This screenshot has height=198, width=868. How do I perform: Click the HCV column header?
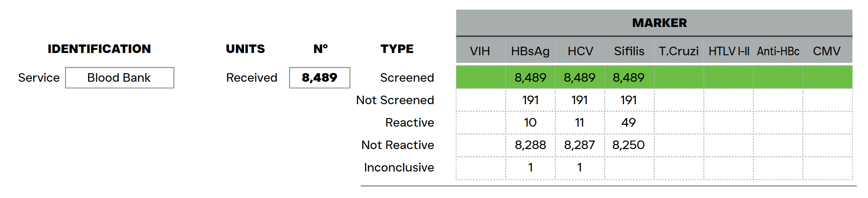click(580, 51)
